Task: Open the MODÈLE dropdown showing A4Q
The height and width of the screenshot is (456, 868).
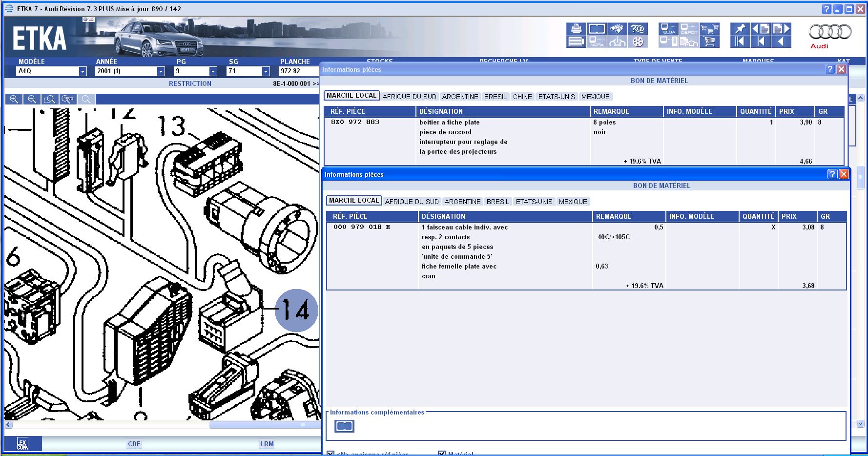Action: (x=83, y=71)
